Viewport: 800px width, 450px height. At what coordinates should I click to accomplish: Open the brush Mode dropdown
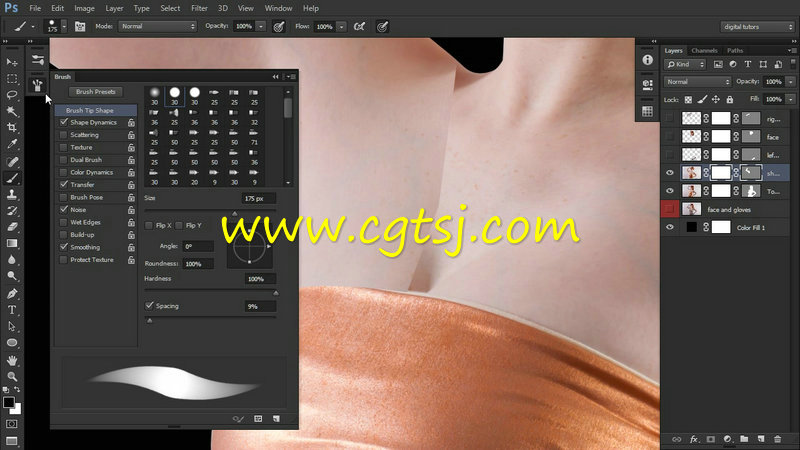pos(158,26)
